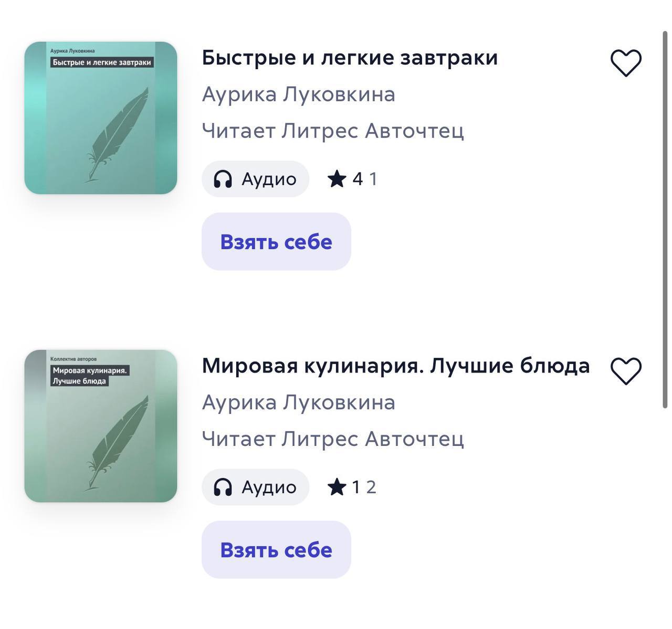Click headphones icon on first book's Аудио badge
Image resolution: width=672 pixels, height=629 pixels.
coord(223,179)
